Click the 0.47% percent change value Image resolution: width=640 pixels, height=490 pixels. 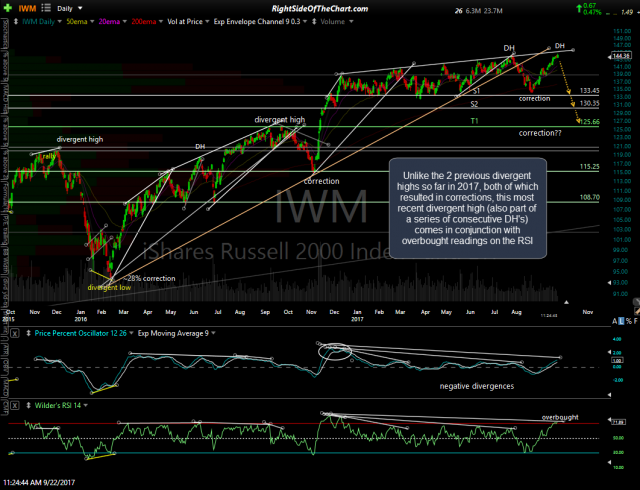tap(592, 12)
